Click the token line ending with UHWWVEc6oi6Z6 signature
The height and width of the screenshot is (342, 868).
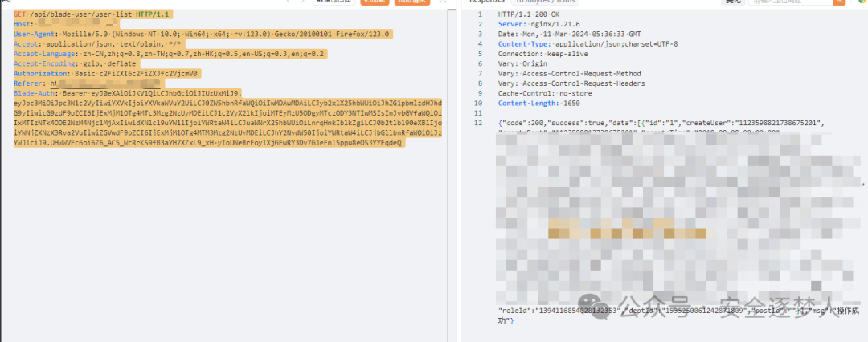coord(209,144)
